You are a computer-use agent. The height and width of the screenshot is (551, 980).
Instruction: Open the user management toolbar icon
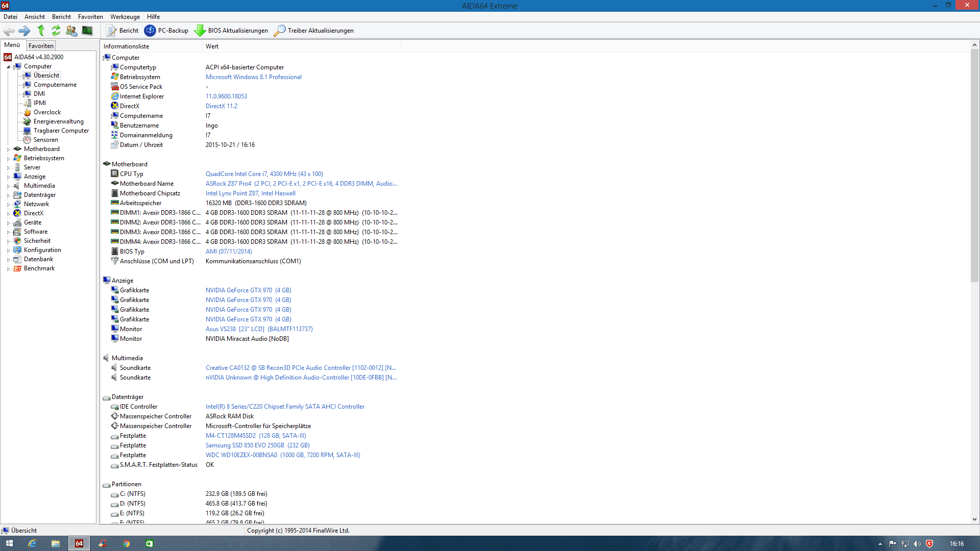[x=71, y=31]
